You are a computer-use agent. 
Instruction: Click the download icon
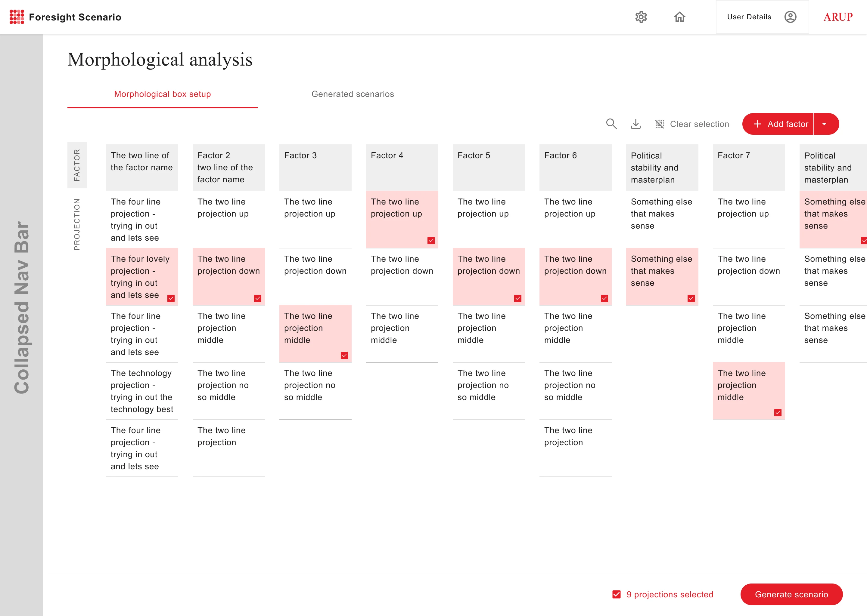(635, 124)
